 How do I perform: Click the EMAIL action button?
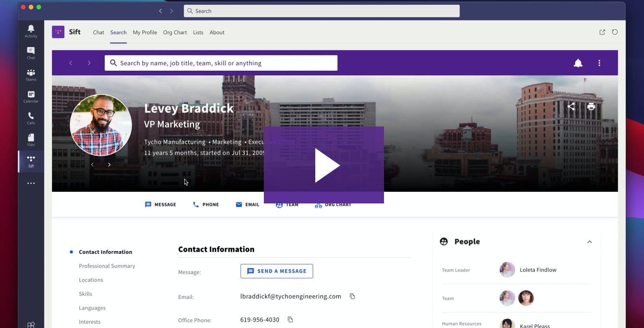pyautogui.click(x=248, y=204)
